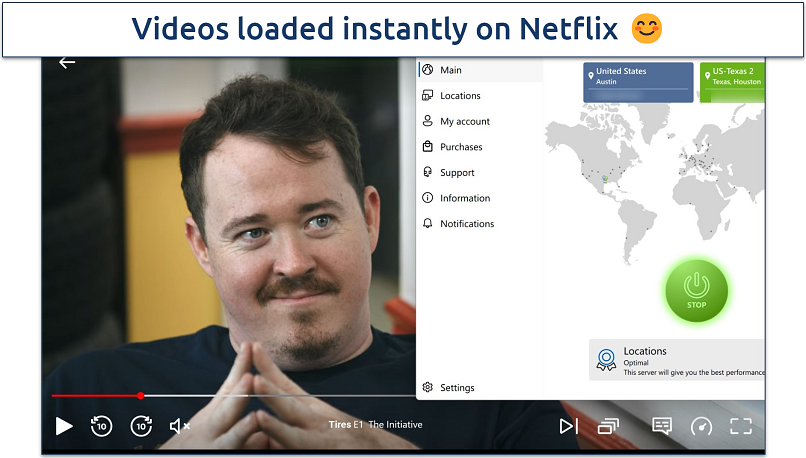This screenshot has height=458, width=806.
Task: Stop the VPN with the green power button
Action: pyautogui.click(x=697, y=291)
